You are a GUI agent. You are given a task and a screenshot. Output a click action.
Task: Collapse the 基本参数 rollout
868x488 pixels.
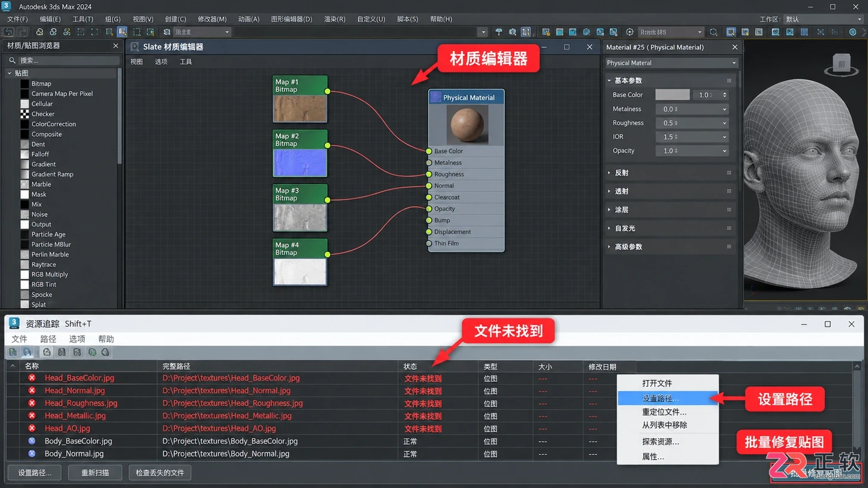point(609,80)
